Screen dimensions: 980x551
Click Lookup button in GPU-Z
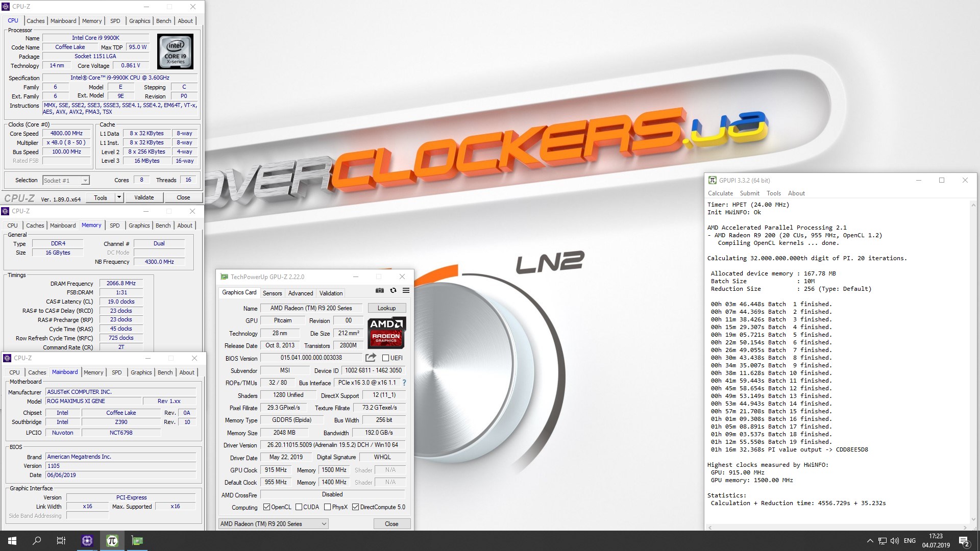pyautogui.click(x=386, y=308)
